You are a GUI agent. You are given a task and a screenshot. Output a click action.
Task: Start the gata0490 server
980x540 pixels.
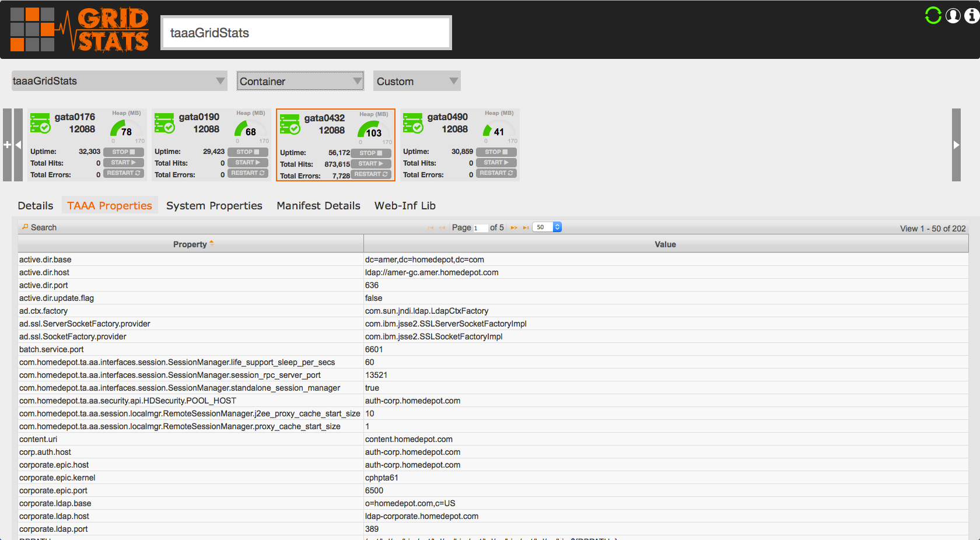pyautogui.click(x=496, y=163)
